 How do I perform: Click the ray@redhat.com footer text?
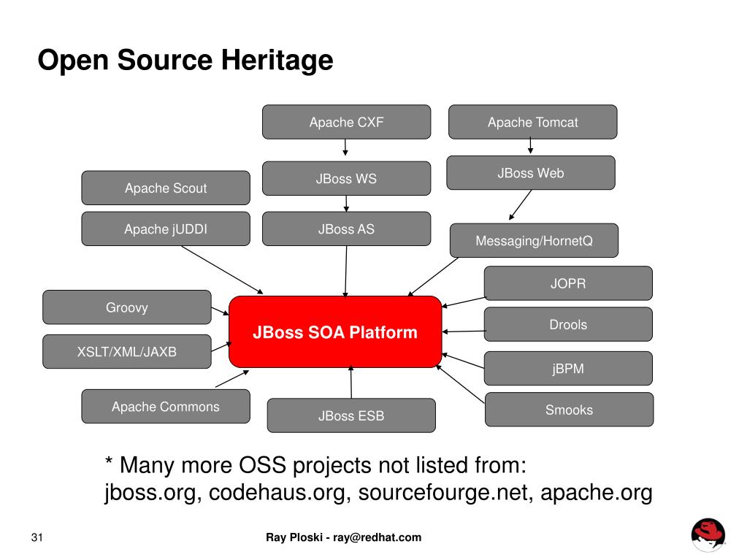377,537
